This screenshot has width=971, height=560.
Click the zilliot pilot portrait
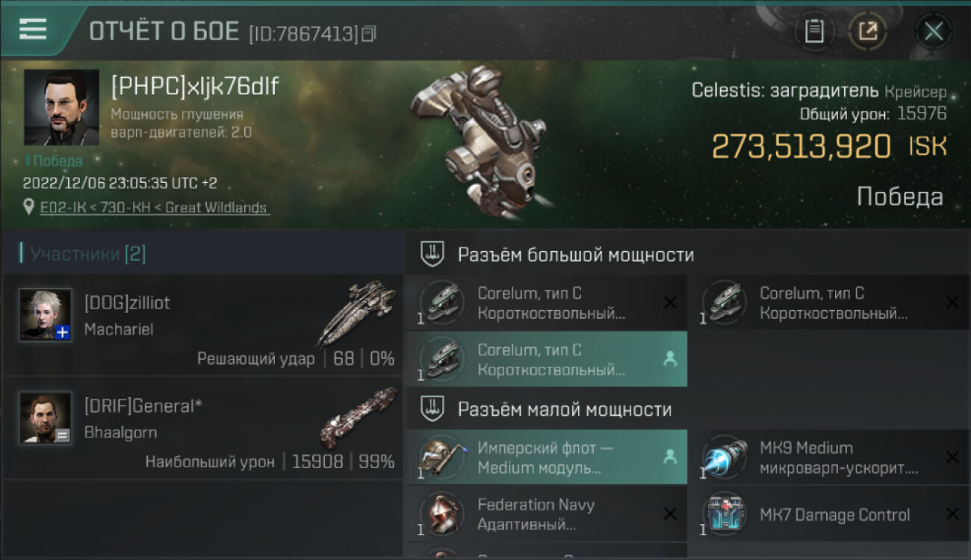[46, 314]
